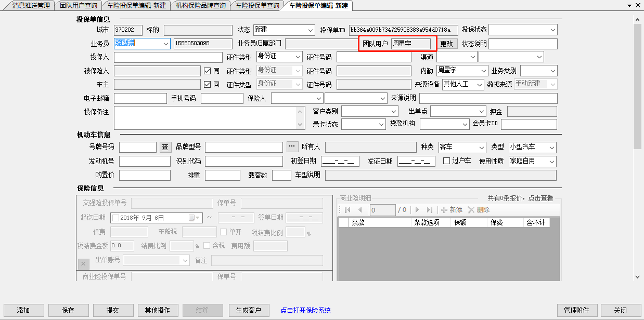Switch to the 车险投保单查询 tab
Viewport: 644px width, 320px height.
257,6
